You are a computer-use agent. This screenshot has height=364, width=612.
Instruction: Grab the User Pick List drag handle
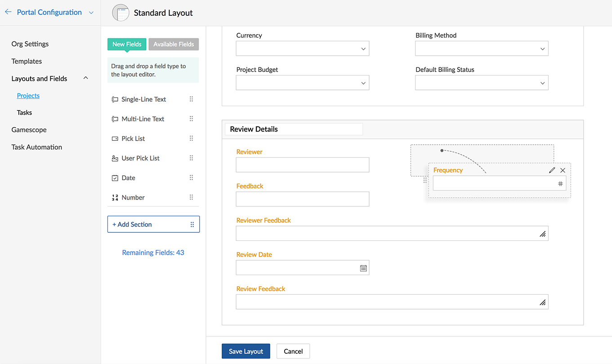click(x=191, y=158)
